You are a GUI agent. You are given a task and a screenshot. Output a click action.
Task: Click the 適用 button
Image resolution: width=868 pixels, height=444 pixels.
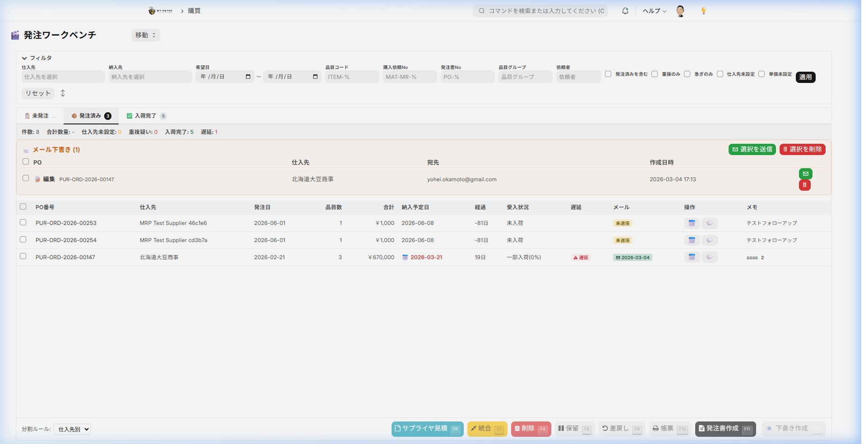(805, 77)
